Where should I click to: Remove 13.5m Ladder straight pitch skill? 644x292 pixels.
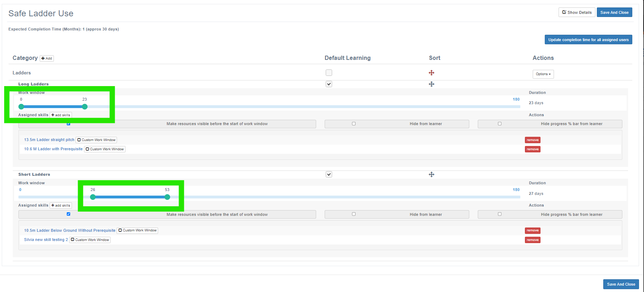click(x=532, y=140)
